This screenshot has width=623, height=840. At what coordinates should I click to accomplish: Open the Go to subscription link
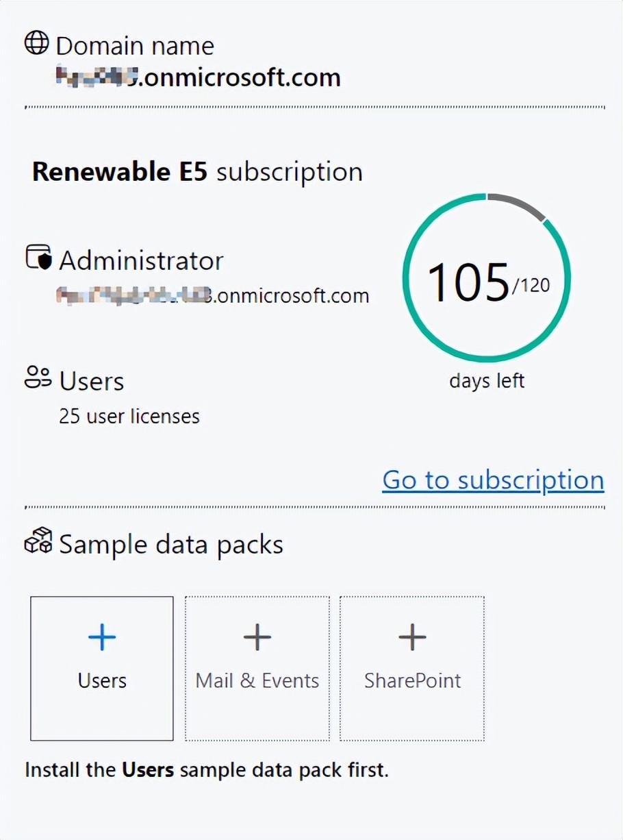coord(493,480)
